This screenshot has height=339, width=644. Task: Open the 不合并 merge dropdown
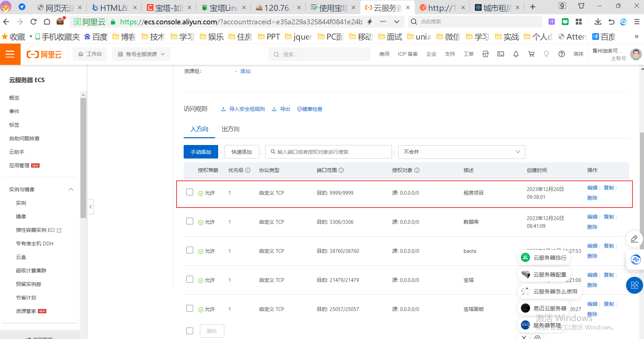click(x=462, y=152)
